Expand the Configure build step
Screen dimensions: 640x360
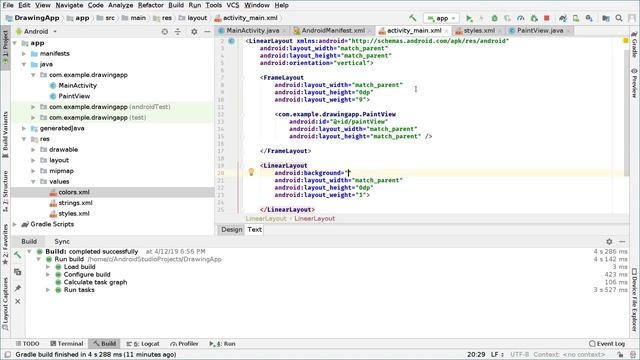tap(48, 274)
